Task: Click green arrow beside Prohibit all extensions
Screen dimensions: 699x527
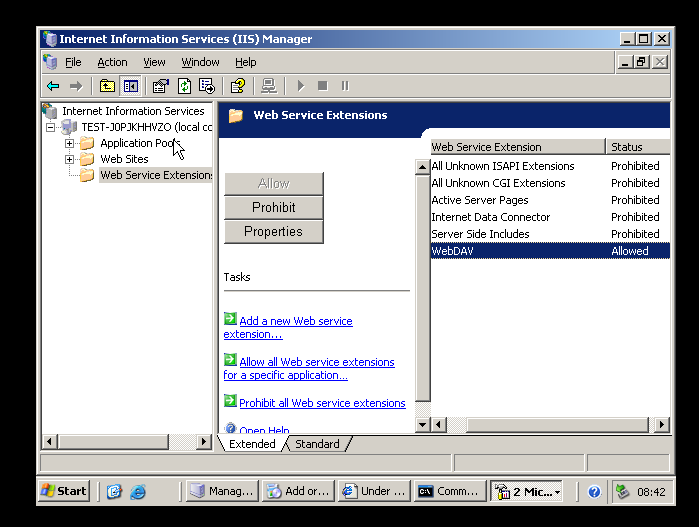Action: [230, 401]
